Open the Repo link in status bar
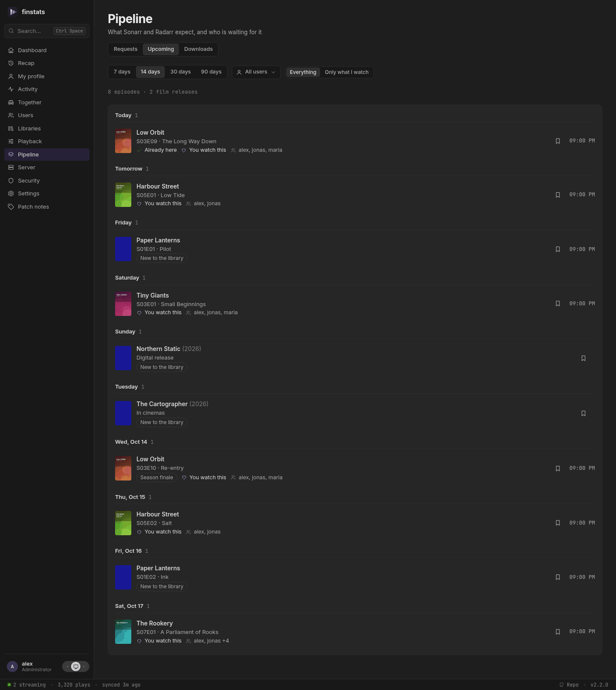Image resolution: width=616 pixels, height=690 pixels. tap(569, 685)
